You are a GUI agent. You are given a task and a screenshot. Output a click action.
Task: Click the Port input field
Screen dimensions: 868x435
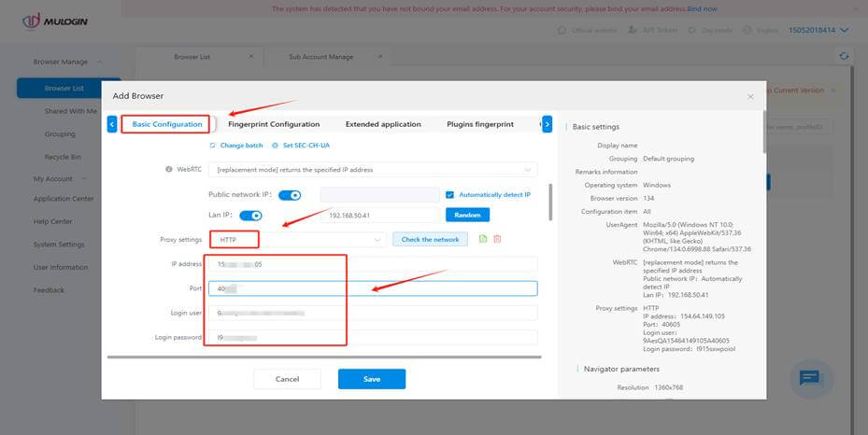click(x=373, y=288)
